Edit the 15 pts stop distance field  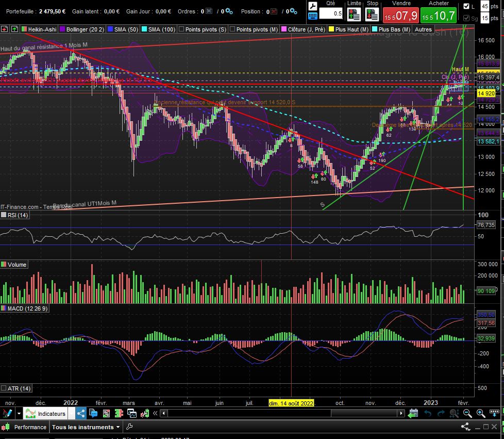485,18
